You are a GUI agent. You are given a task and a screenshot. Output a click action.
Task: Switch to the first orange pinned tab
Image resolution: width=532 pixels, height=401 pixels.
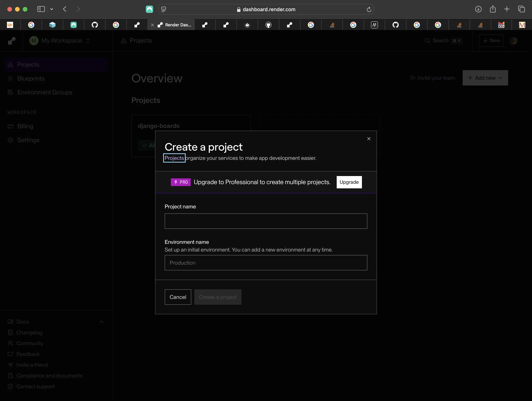10,25
